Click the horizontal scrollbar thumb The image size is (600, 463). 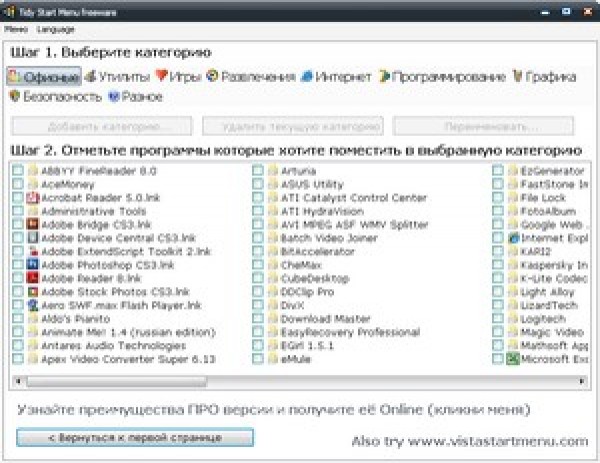[x=117, y=381]
